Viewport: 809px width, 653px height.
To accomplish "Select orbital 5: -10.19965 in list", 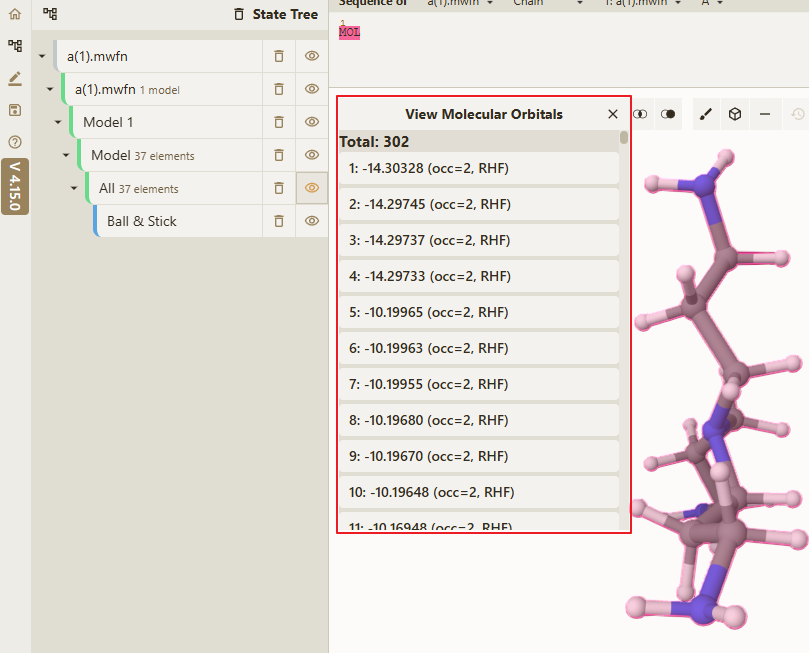I will (x=479, y=312).
